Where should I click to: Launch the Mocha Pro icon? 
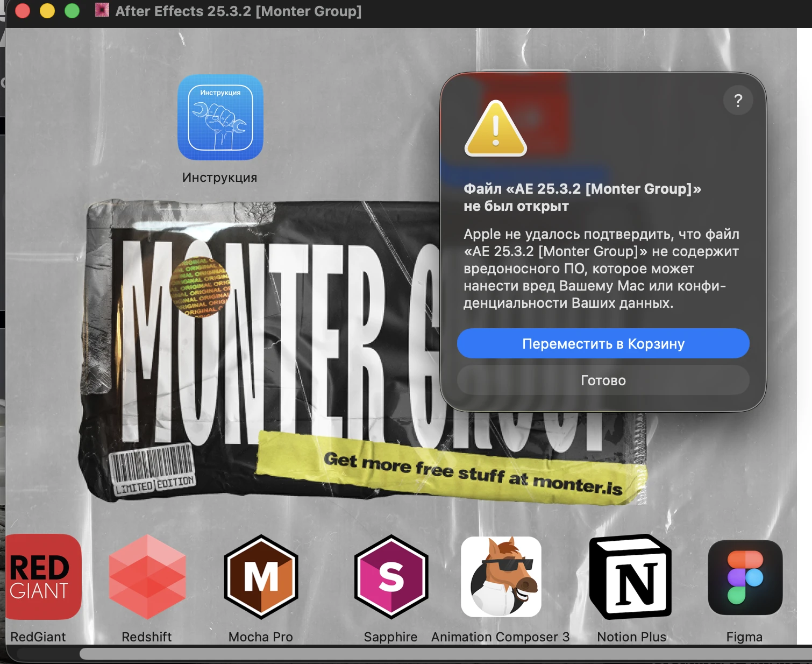click(261, 576)
